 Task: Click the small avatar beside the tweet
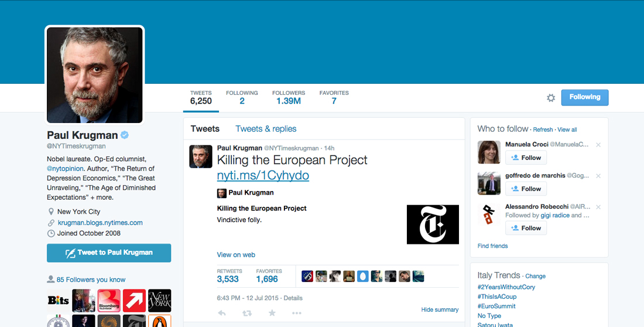point(201,156)
